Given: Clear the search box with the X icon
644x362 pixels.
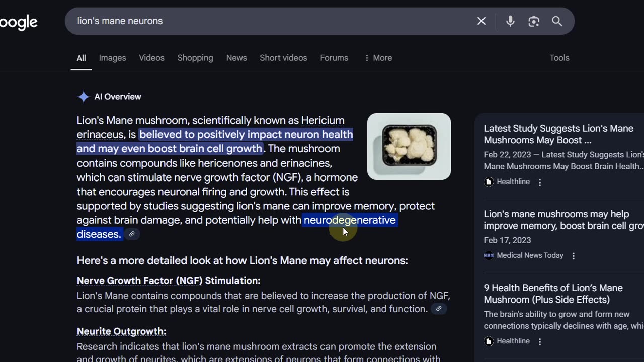Looking at the screenshot, I should point(481,21).
